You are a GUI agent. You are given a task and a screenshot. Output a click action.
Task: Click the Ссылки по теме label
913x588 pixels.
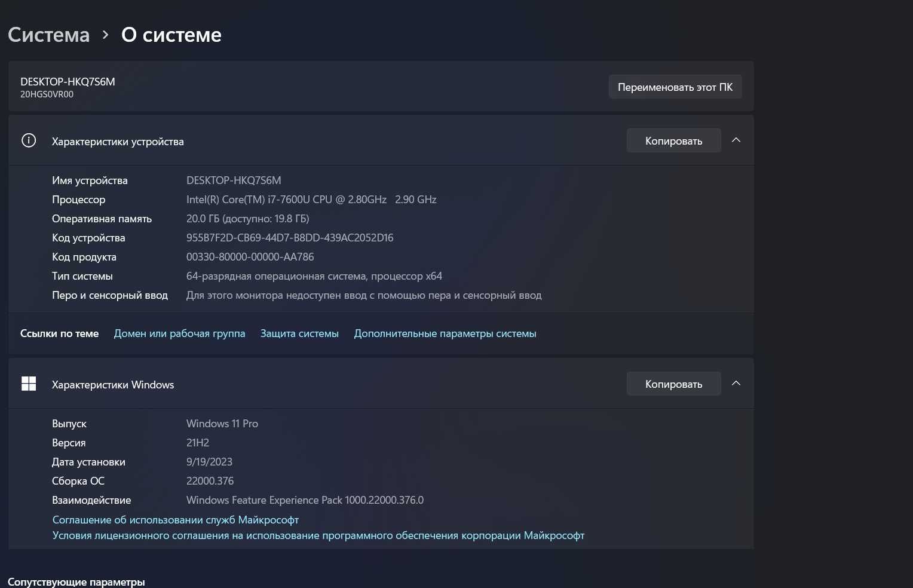59,333
